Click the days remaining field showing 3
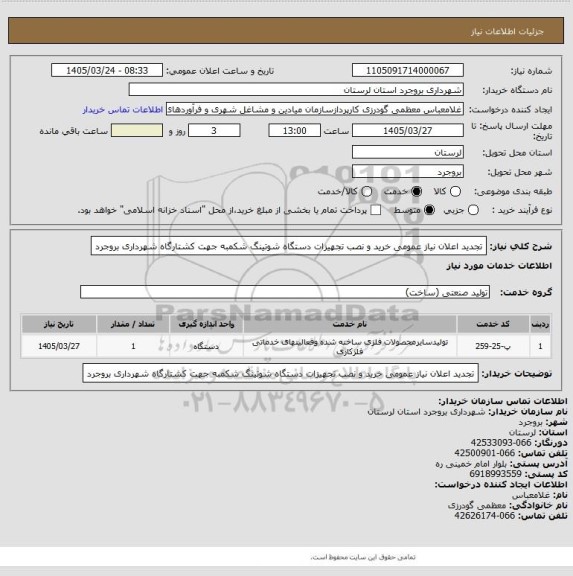The width and height of the screenshot is (573, 576). tap(214, 130)
